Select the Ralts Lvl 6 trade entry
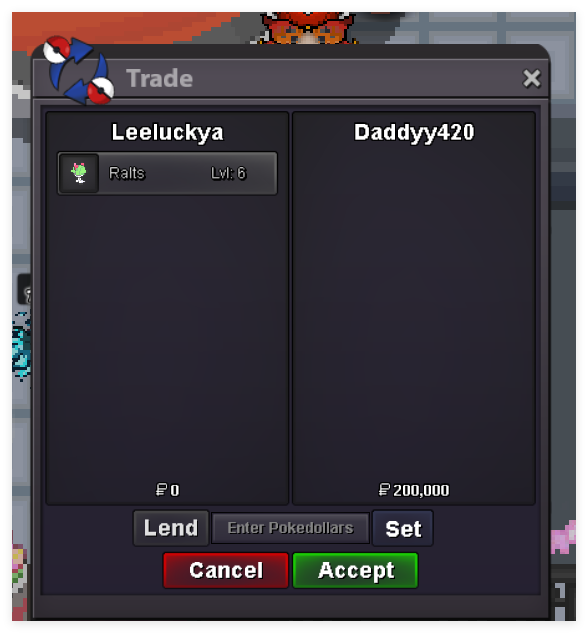 point(167,173)
